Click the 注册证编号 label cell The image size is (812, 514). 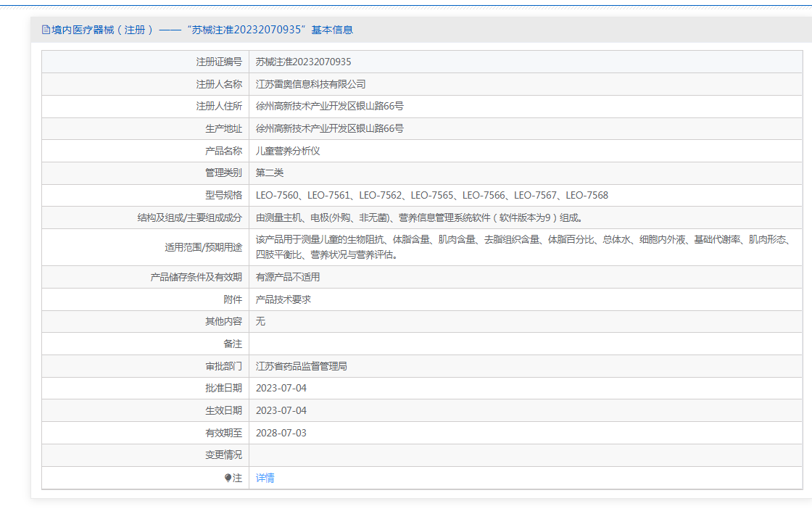tap(146, 62)
